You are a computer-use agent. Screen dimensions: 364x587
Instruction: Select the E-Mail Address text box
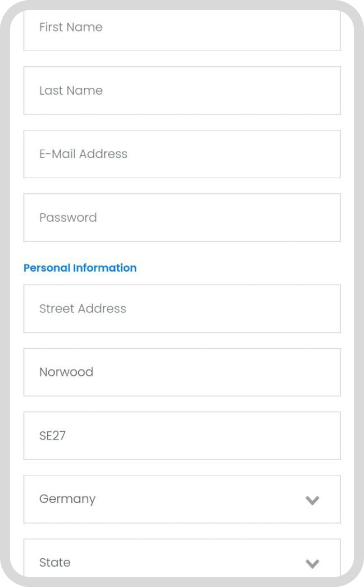182,154
